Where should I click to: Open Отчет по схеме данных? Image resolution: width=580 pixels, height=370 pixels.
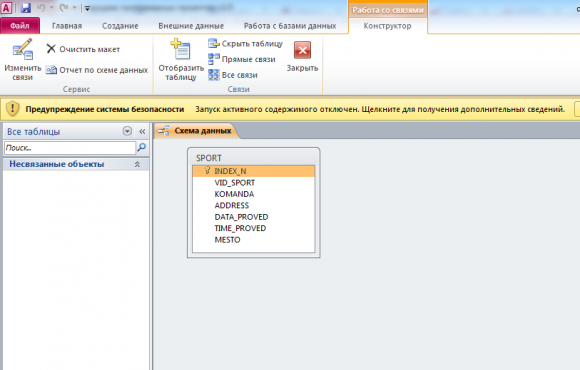97,70
